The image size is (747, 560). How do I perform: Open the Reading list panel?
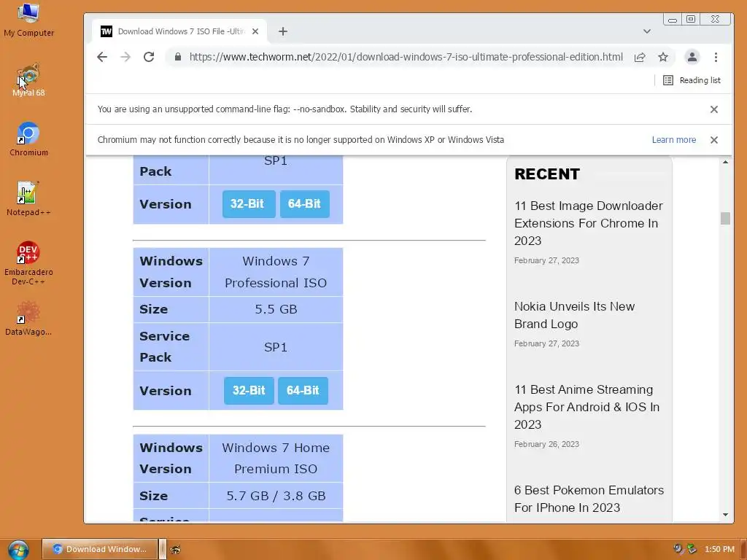pos(692,80)
